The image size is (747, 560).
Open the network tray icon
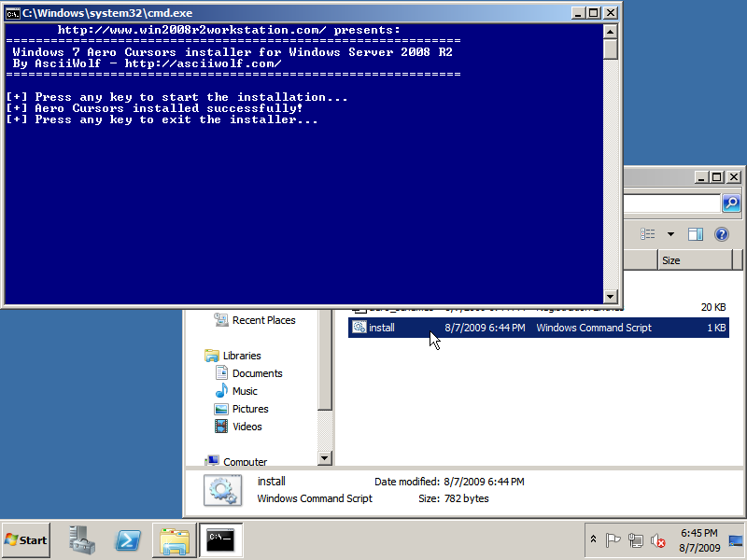coord(636,540)
